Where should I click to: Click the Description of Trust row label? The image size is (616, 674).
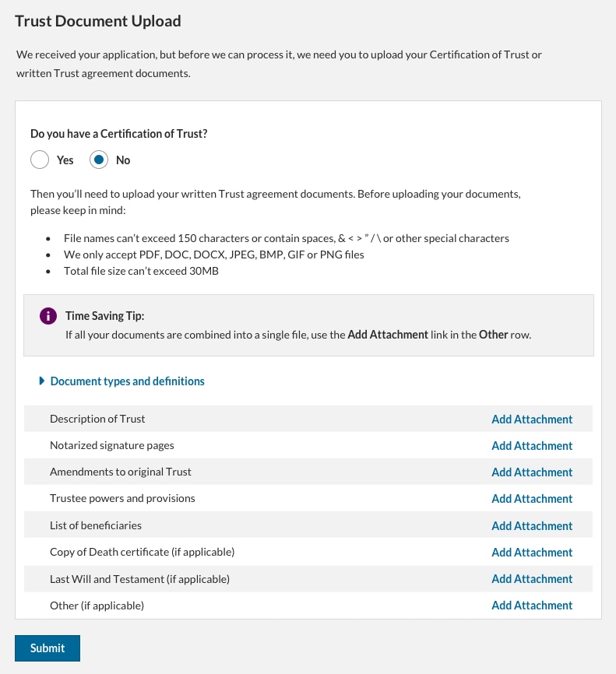[97, 419]
